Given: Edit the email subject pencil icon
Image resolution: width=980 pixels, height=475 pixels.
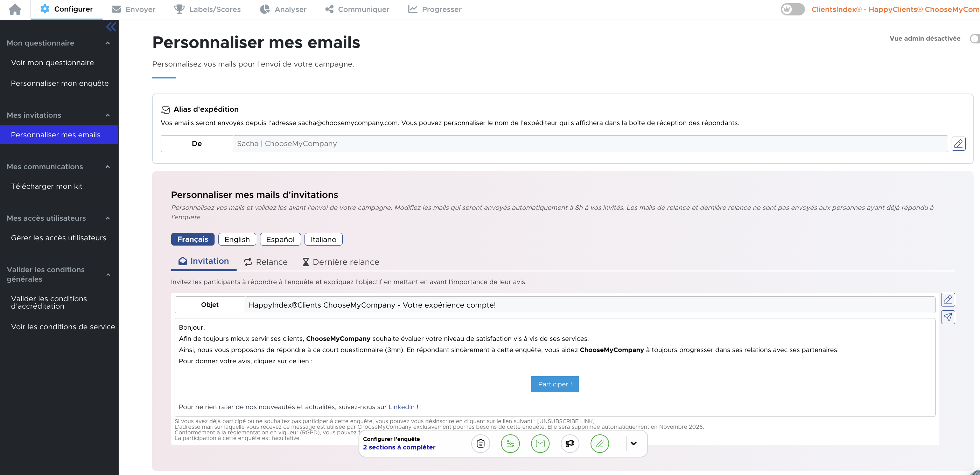Looking at the screenshot, I should pos(948,300).
